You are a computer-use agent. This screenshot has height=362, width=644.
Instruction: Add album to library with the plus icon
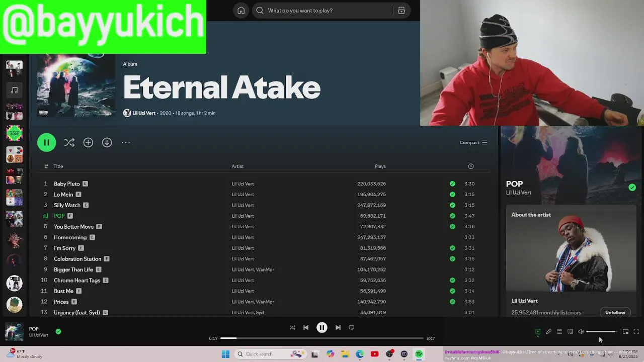pos(88,143)
